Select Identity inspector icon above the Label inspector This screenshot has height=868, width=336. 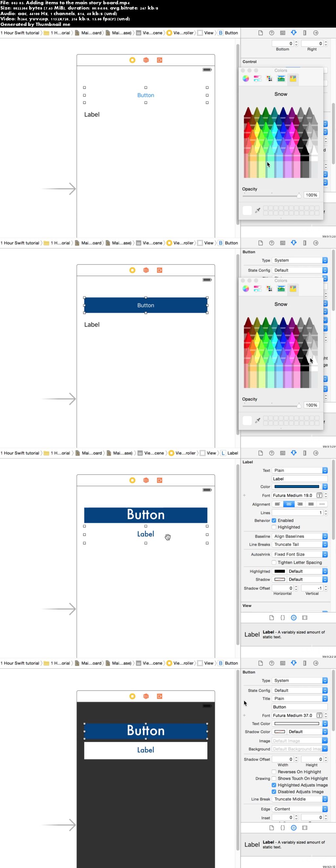coord(283,453)
